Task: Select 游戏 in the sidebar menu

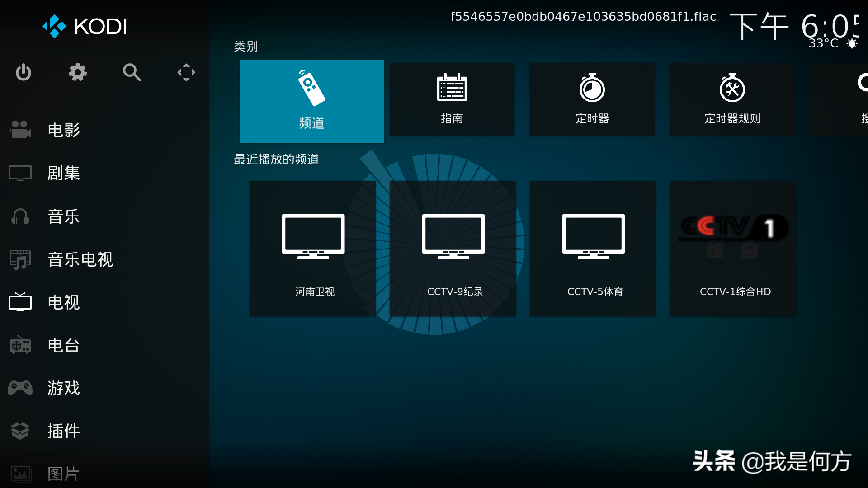Action: coord(104,388)
